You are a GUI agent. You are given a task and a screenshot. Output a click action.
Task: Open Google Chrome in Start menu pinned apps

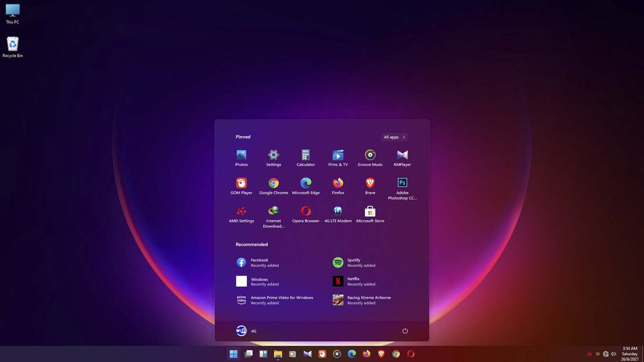pos(274,186)
